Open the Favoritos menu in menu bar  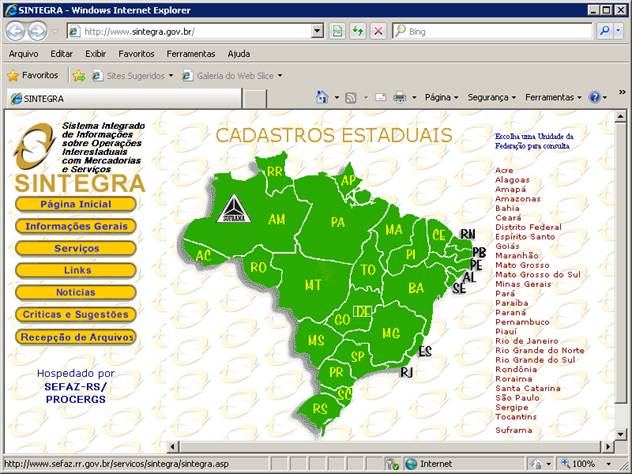point(136,54)
